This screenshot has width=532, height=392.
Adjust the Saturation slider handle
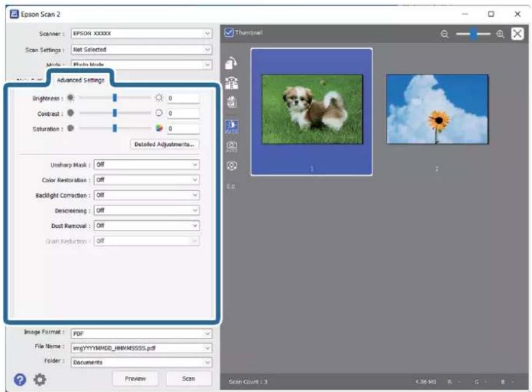click(115, 128)
